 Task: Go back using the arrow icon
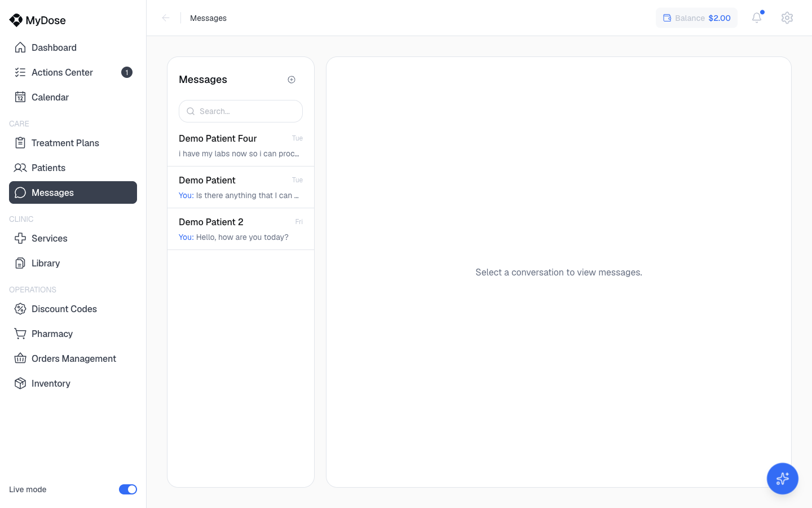[166, 18]
